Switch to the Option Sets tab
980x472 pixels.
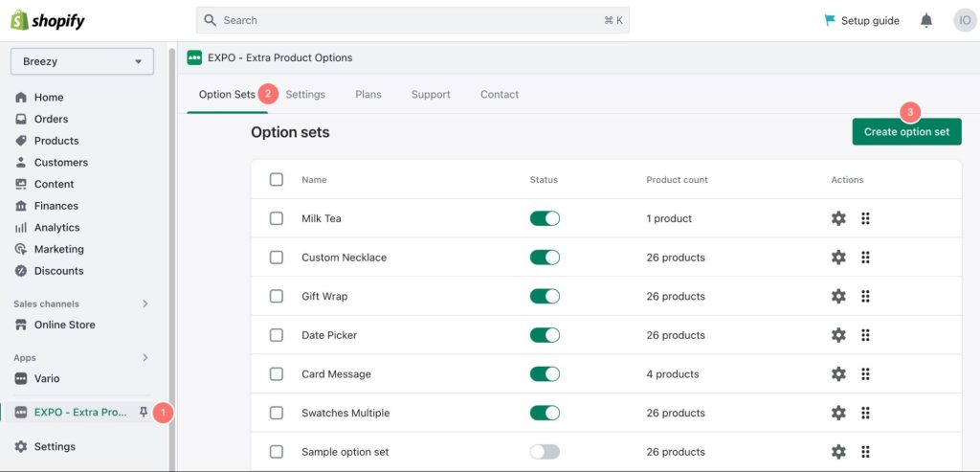click(x=227, y=95)
